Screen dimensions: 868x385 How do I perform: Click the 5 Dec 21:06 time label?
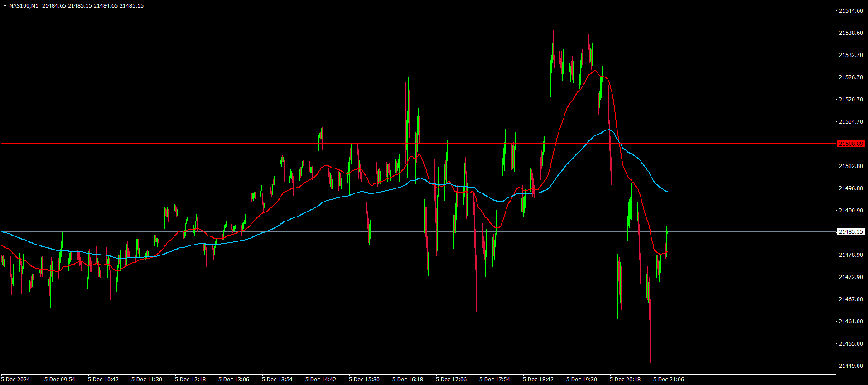(669, 380)
